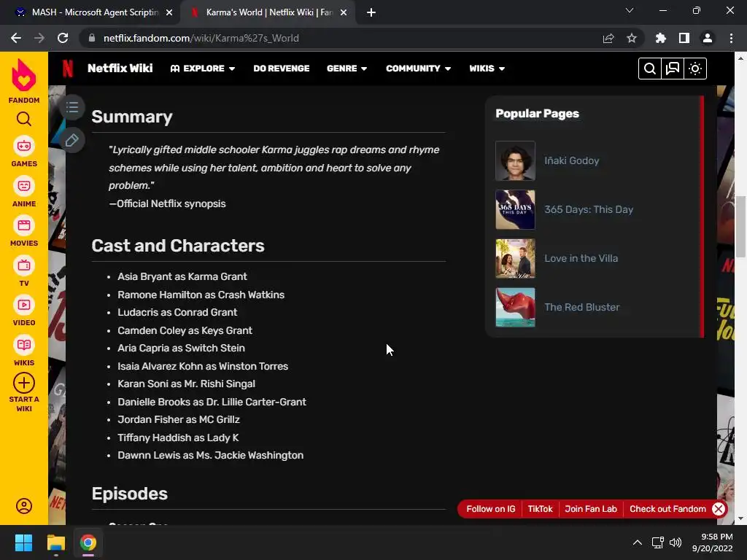Open the user profile icon in Fandom sidebar
The height and width of the screenshot is (560, 747).
(24, 506)
